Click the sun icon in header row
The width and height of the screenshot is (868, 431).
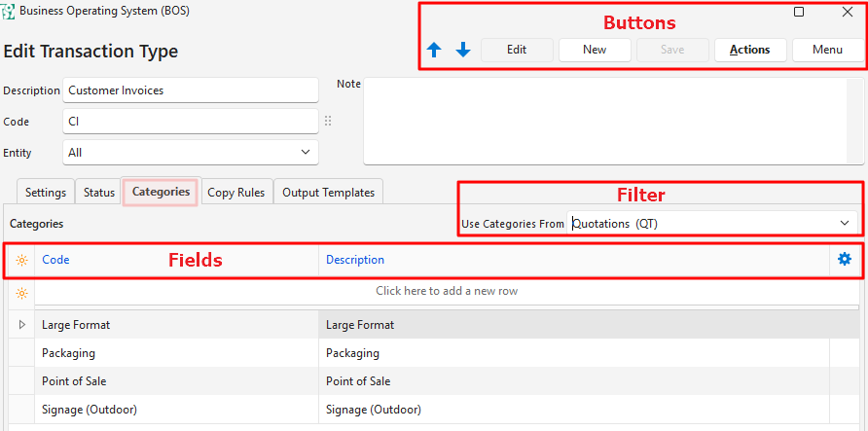[x=21, y=260]
